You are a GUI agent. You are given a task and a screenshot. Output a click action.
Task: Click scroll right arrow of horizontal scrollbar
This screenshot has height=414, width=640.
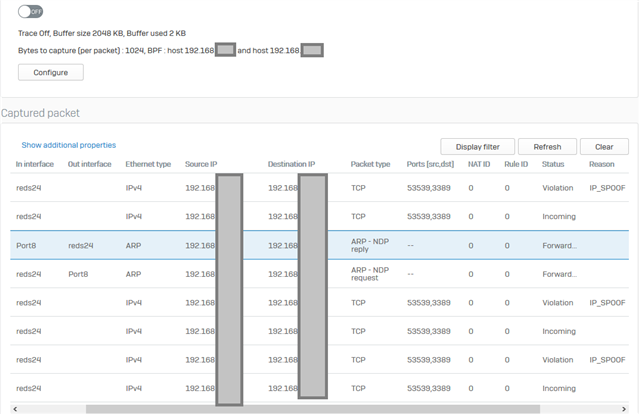624,409
